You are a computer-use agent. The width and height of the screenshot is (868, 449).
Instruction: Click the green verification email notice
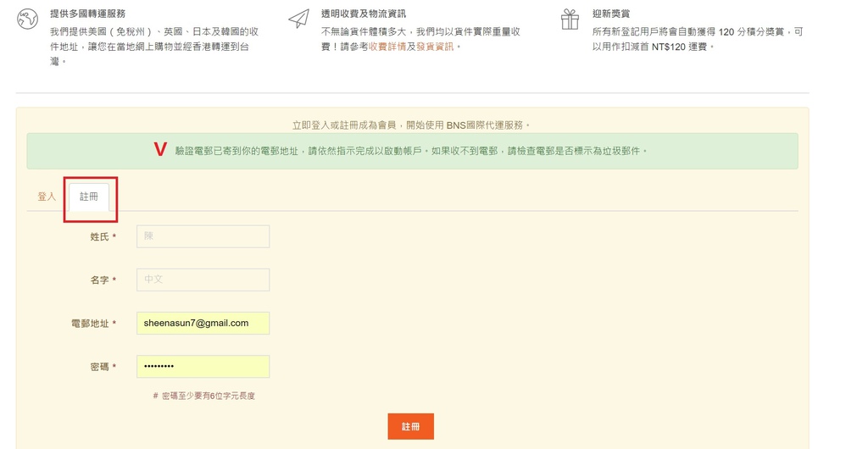tap(412, 151)
